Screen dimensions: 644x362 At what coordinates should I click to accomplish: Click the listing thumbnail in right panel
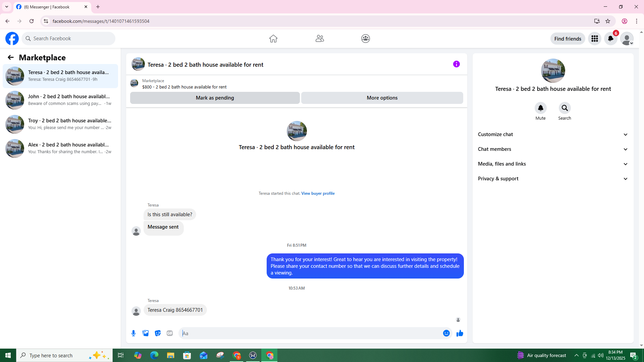(553, 71)
